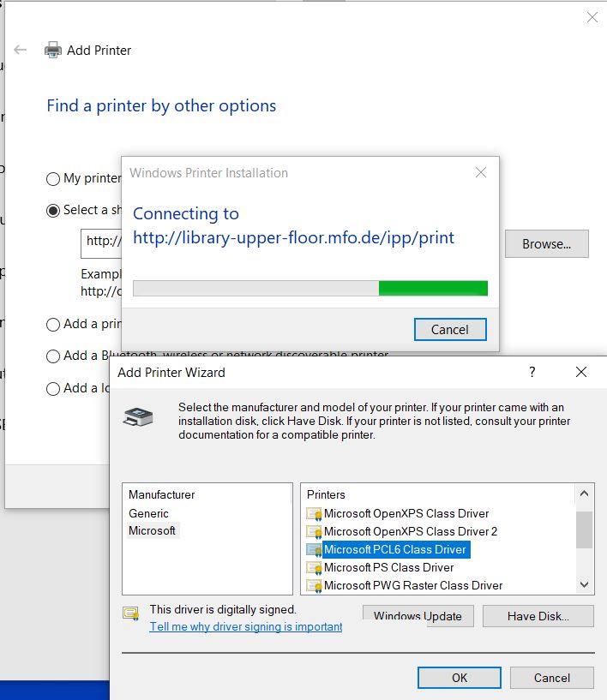Open 'Tell me why driver signing is important'
This screenshot has height=700, width=607.
[x=246, y=627]
